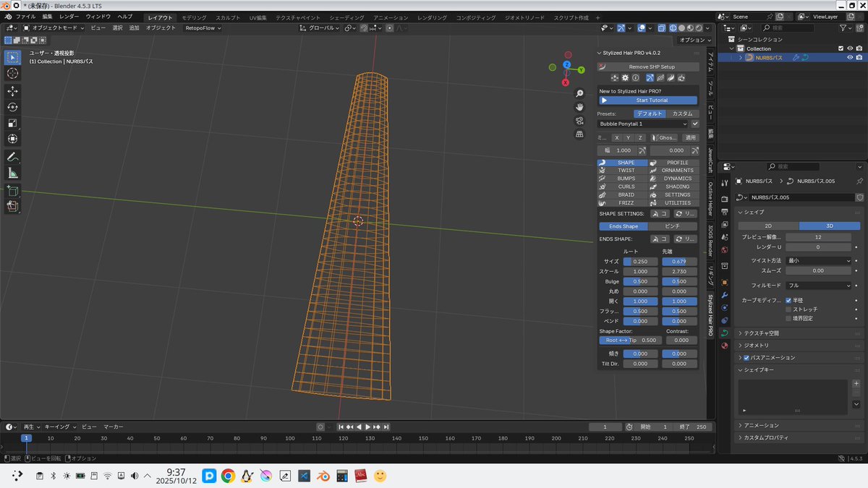This screenshot has height=488, width=868.
Task: Click the info icon in Stylized Hair PRO panel
Action: (x=636, y=77)
